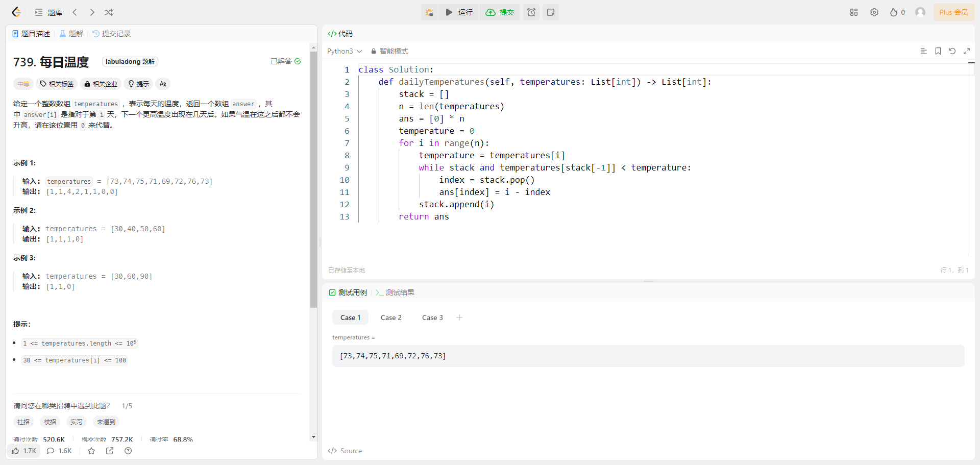
Task: View the streak flame counter
Action: (897, 12)
